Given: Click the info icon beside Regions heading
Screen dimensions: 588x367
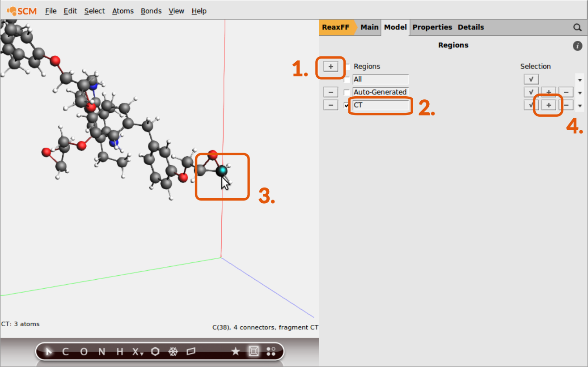Looking at the screenshot, I should (x=577, y=46).
